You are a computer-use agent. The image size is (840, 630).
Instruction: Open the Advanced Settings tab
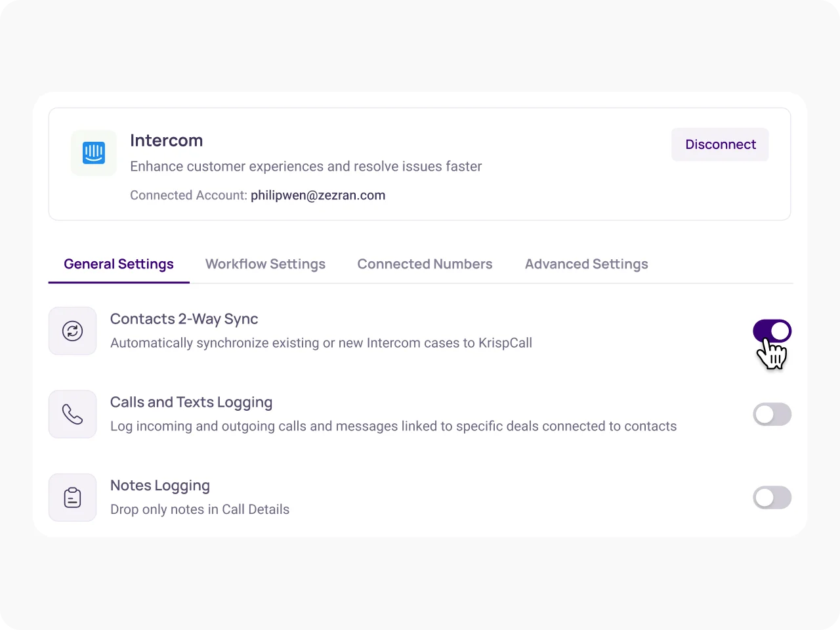[x=587, y=264]
